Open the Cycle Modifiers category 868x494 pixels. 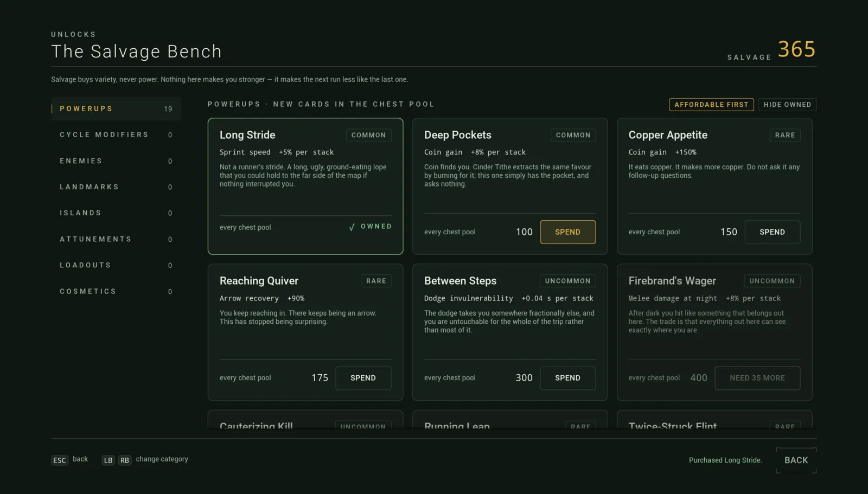coord(116,134)
